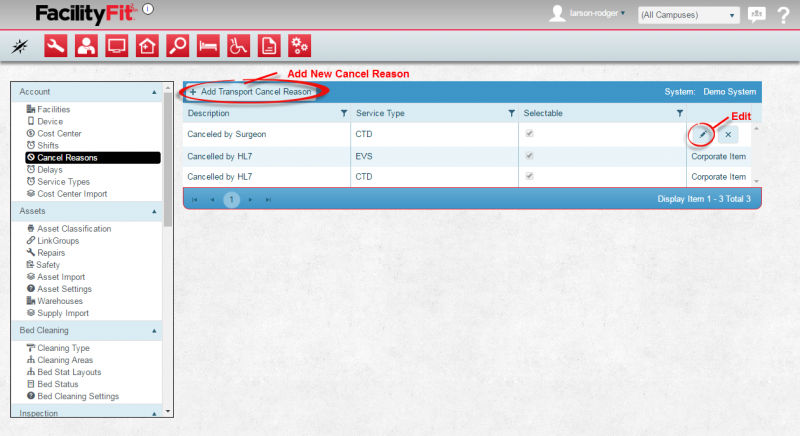Click the info icon next to FacilityFit logo
Image resolution: width=800 pixels, height=436 pixels.
[x=148, y=9]
